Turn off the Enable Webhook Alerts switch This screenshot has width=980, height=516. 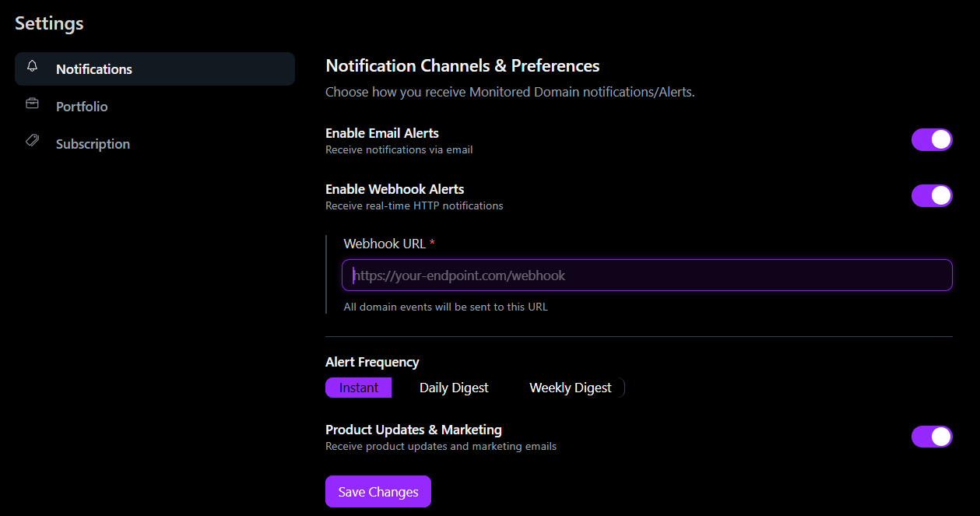pyautogui.click(x=932, y=195)
